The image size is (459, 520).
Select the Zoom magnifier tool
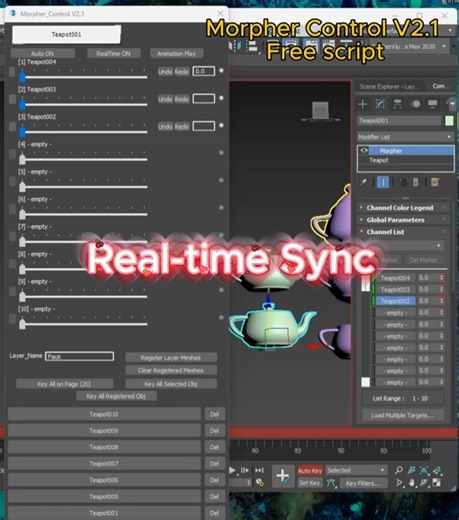pyautogui.click(x=399, y=470)
